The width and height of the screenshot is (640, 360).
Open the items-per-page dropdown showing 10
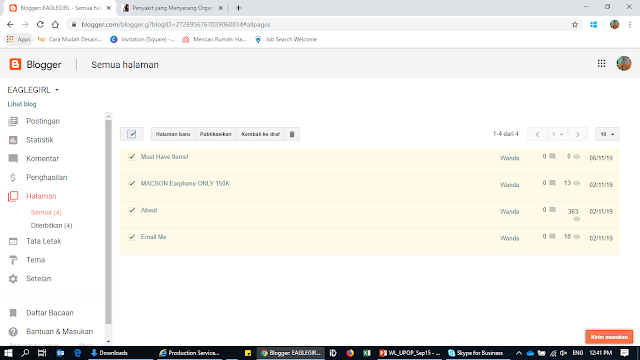[607, 134]
